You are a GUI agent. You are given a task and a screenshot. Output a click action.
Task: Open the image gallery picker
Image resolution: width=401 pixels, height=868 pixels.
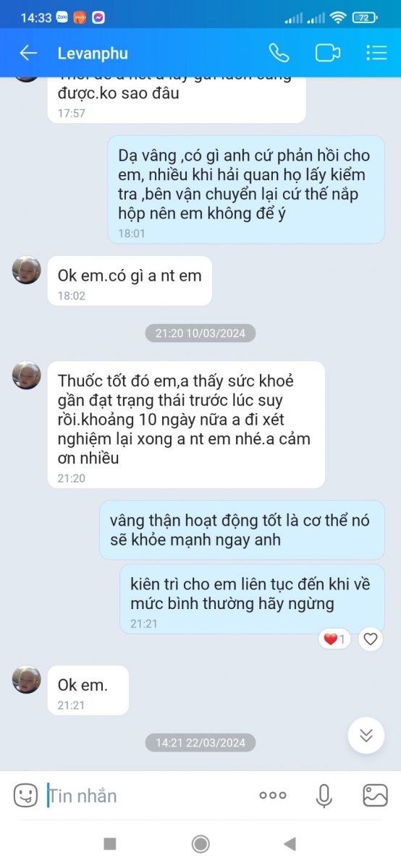[375, 795]
